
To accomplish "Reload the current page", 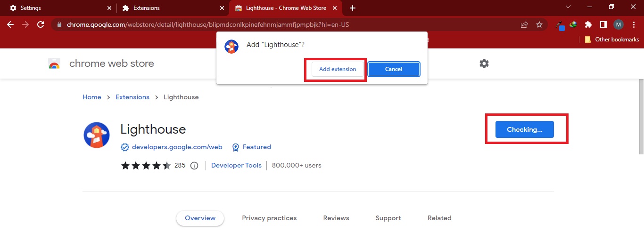I will pos(41,24).
